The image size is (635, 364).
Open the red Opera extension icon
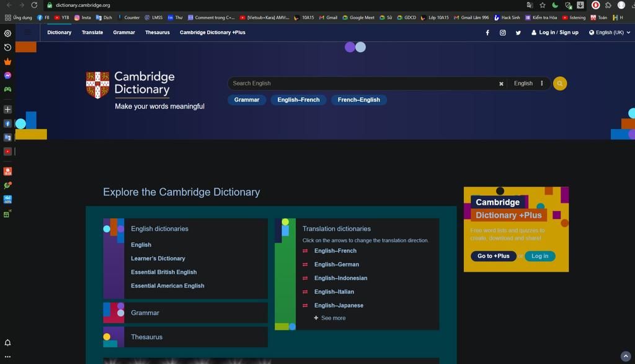pos(595,5)
